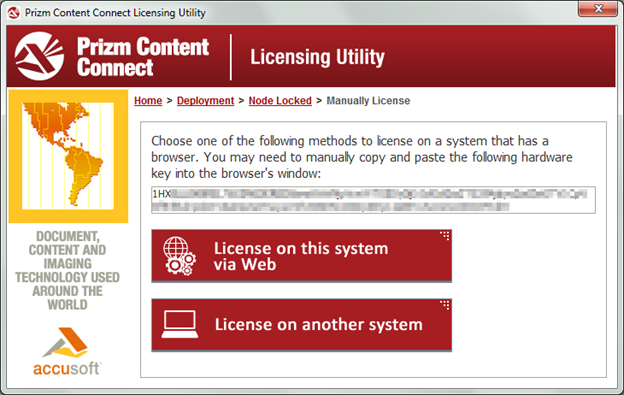Click the globe and gears icon
The width and height of the screenshot is (624, 395).
click(179, 256)
